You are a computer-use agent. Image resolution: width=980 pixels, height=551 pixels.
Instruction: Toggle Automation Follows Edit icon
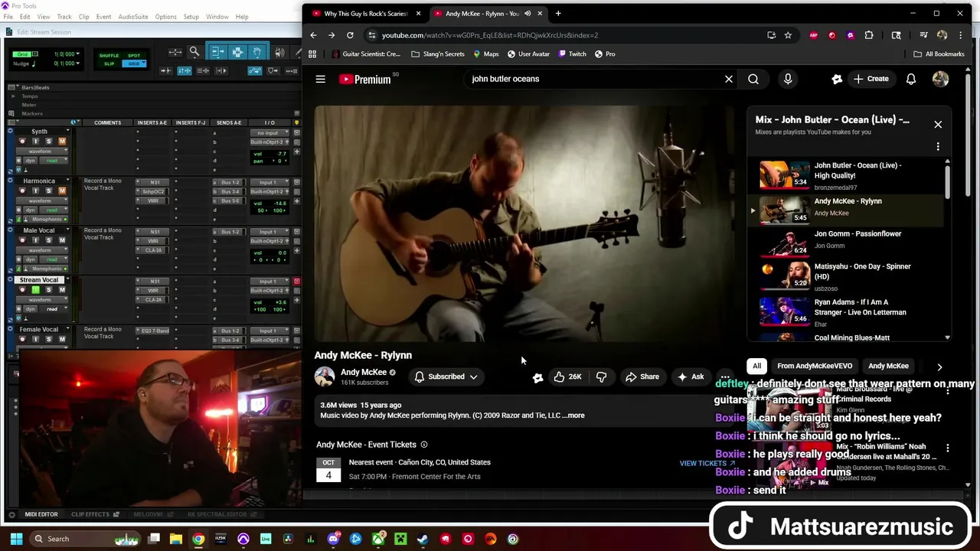pos(255,70)
